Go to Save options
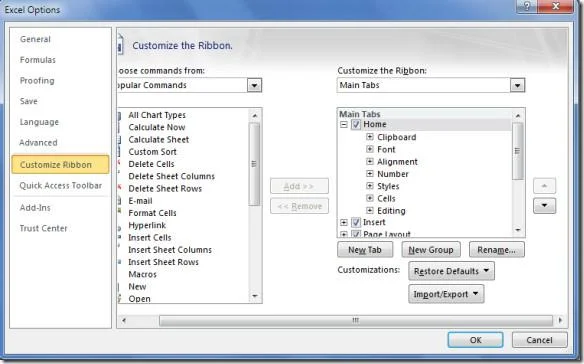584x364 pixels. tap(29, 101)
